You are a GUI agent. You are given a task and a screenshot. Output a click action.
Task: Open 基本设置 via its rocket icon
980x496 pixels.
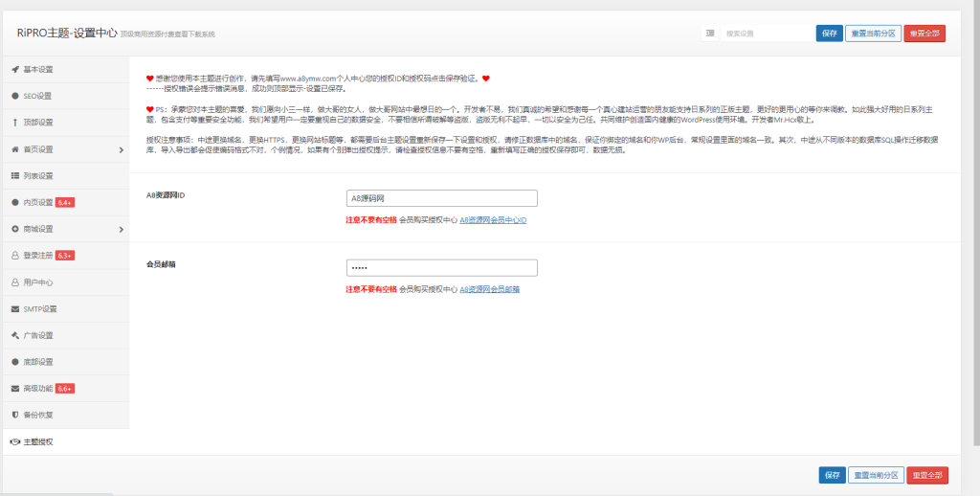pos(15,70)
